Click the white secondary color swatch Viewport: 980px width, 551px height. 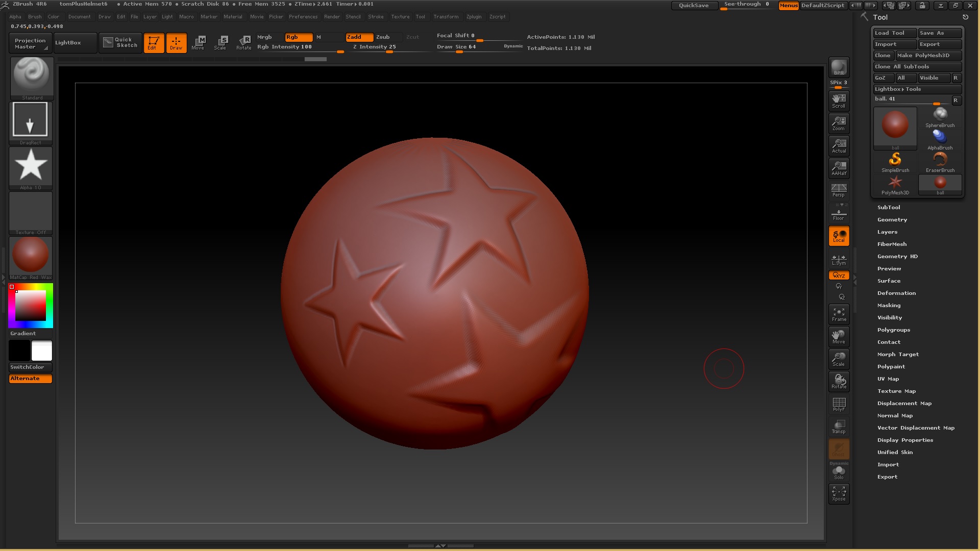(x=42, y=351)
